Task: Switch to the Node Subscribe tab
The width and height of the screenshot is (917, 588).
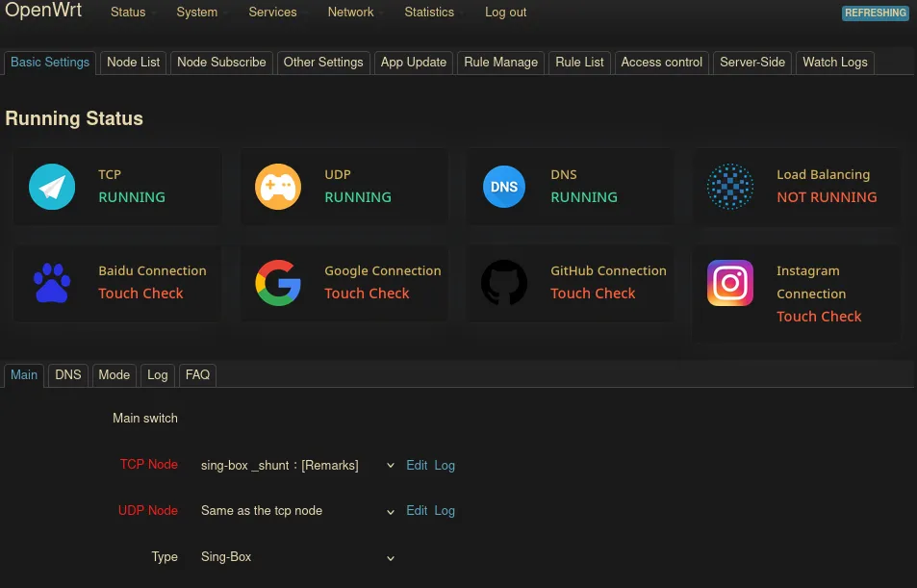Action: pyautogui.click(x=221, y=63)
